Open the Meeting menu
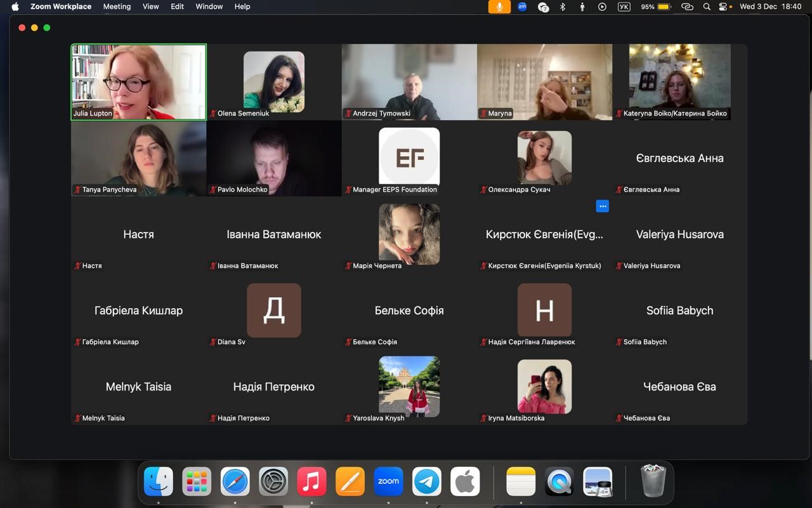Image resolution: width=812 pixels, height=508 pixels. [x=117, y=6]
